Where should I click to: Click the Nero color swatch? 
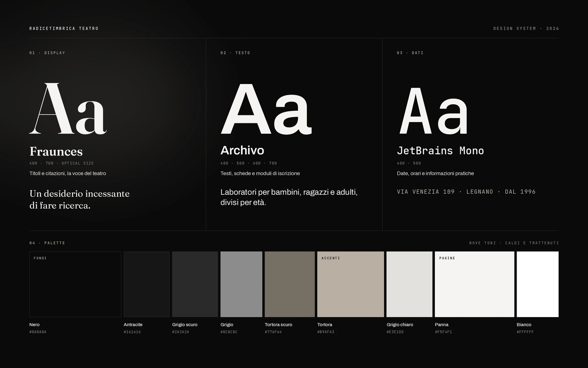point(75,284)
